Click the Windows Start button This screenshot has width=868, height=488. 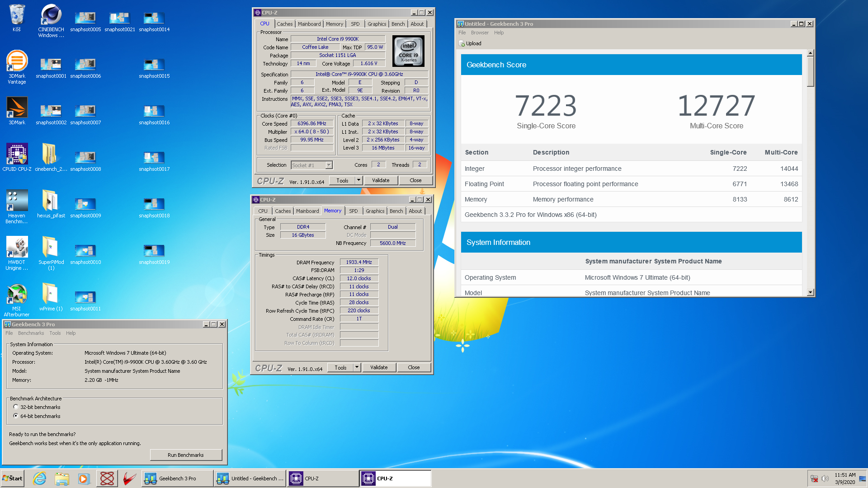pyautogui.click(x=13, y=479)
